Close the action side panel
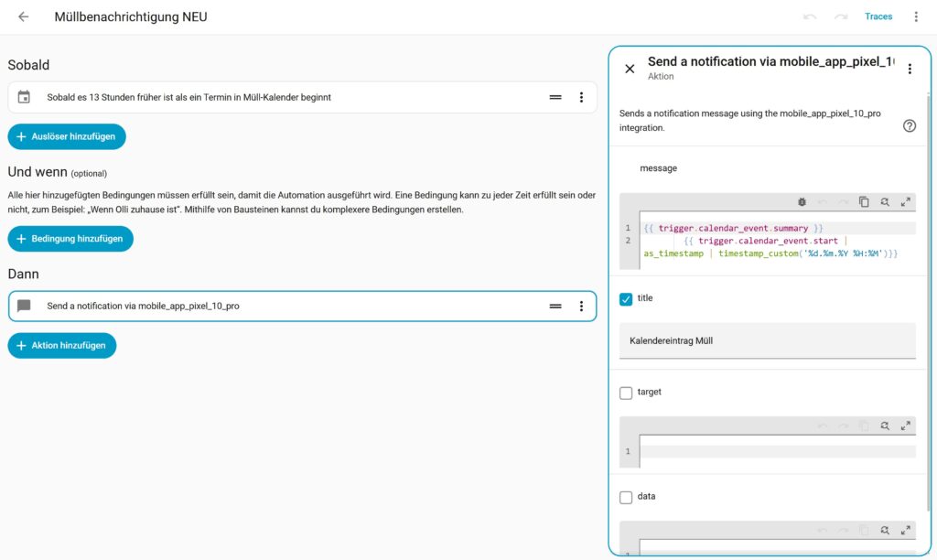The image size is (937, 560). pos(630,69)
